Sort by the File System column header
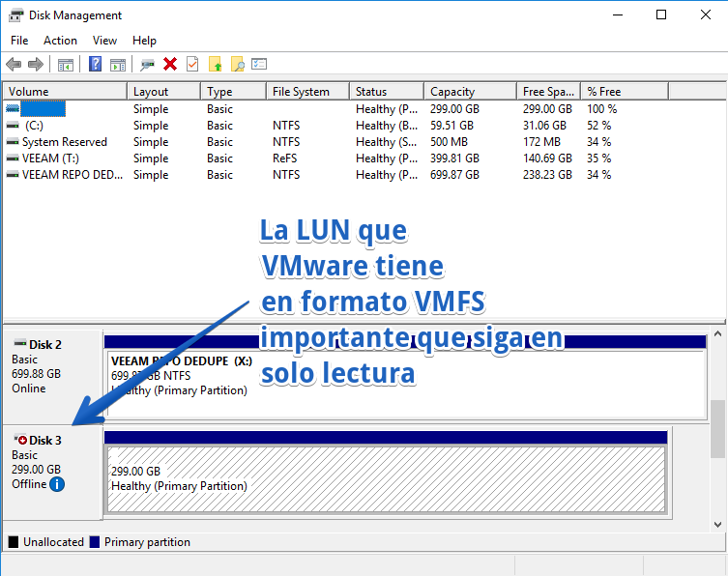The width and height of the screenshot is (728, 576). tap(308, 92)
